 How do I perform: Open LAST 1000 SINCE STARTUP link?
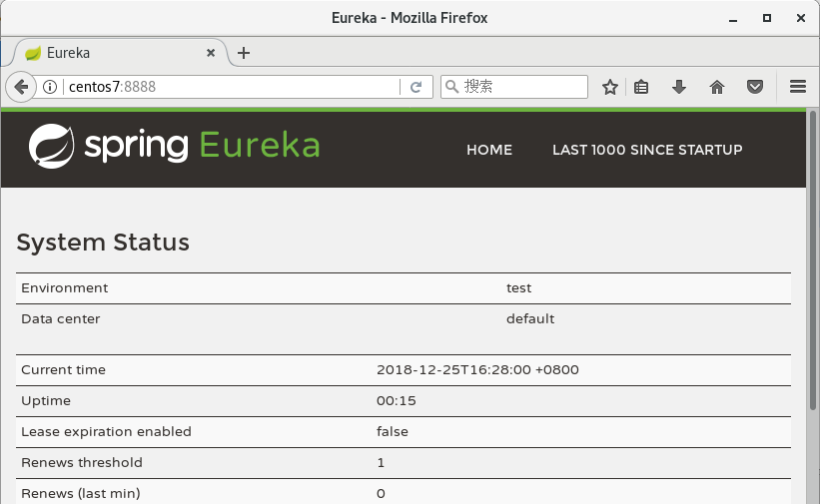pos(647,150)
